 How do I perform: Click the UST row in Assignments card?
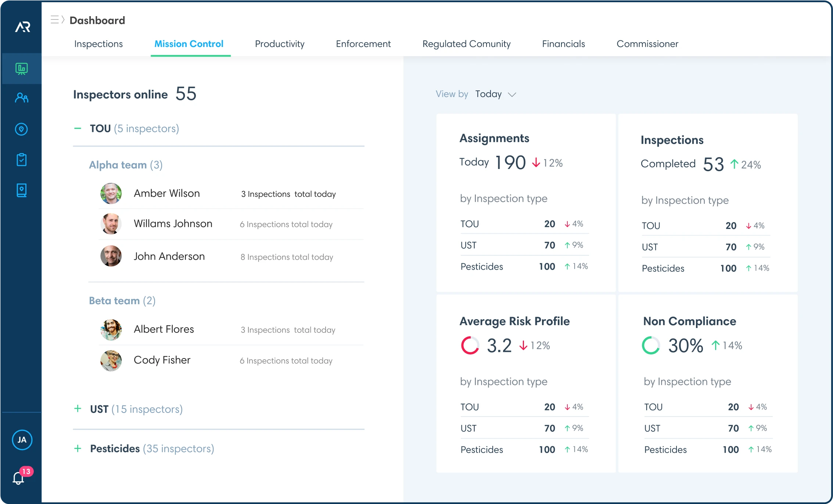(x=524, y=245)
